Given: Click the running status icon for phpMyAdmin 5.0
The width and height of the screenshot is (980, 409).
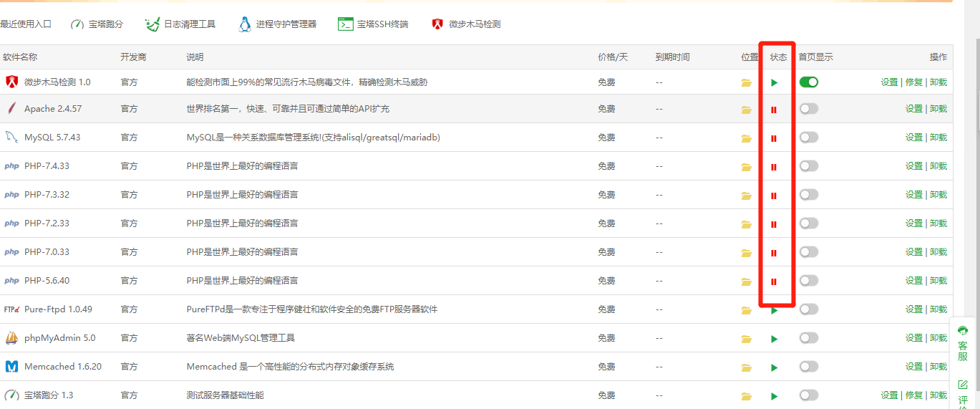Looking at the screenshot, I should click(x=774, y=339).
